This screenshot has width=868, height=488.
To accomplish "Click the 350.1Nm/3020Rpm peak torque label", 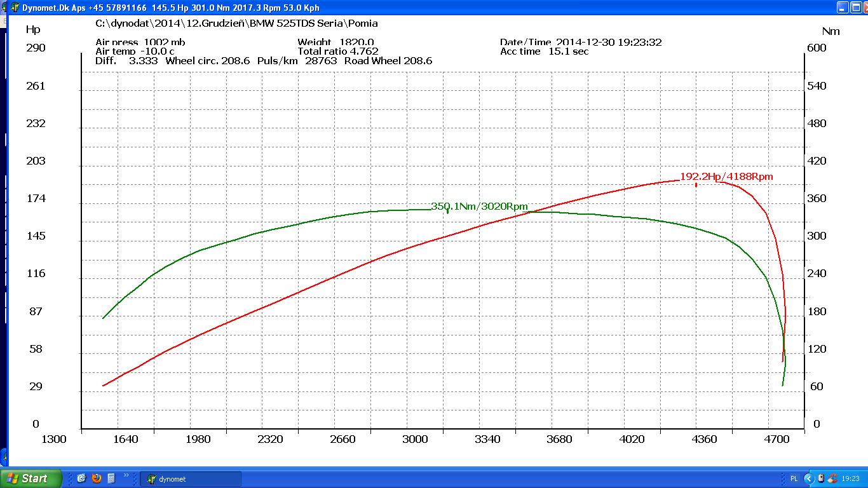I will pyautogui.click(x=479, y=207).
